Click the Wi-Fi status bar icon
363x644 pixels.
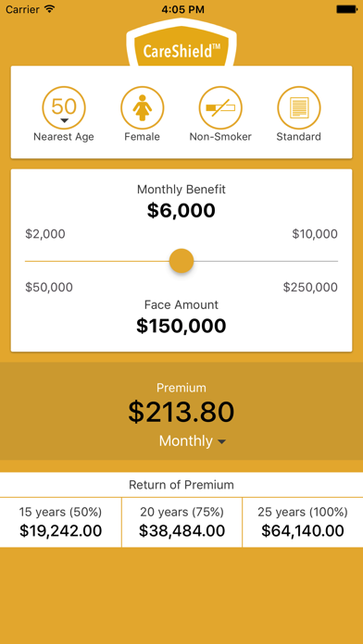point(50,9)
